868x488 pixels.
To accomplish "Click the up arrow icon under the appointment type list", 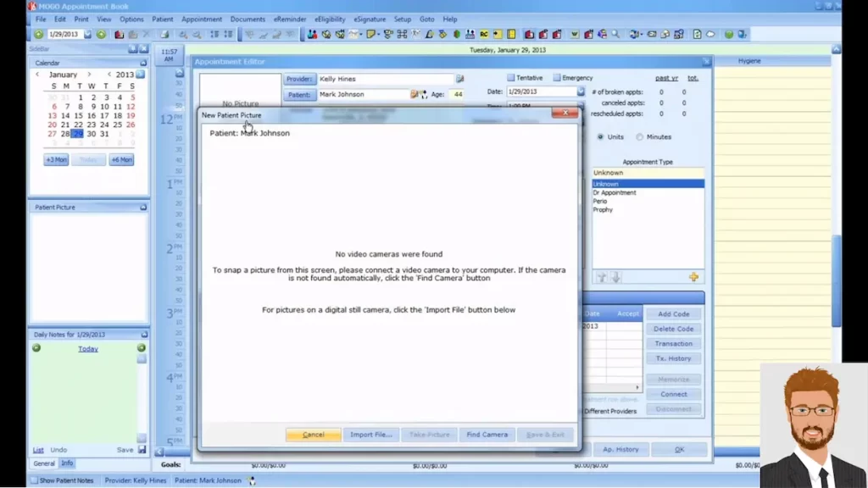I will point(601,275).
